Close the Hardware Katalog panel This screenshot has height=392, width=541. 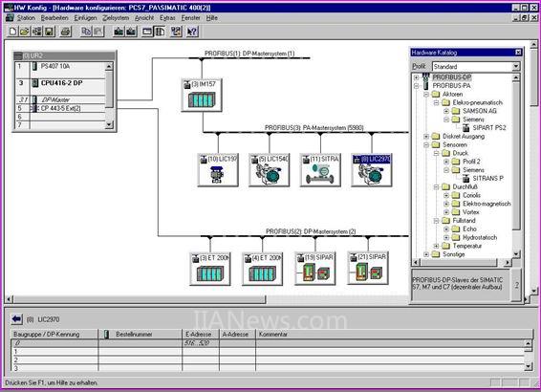point(518,52)
